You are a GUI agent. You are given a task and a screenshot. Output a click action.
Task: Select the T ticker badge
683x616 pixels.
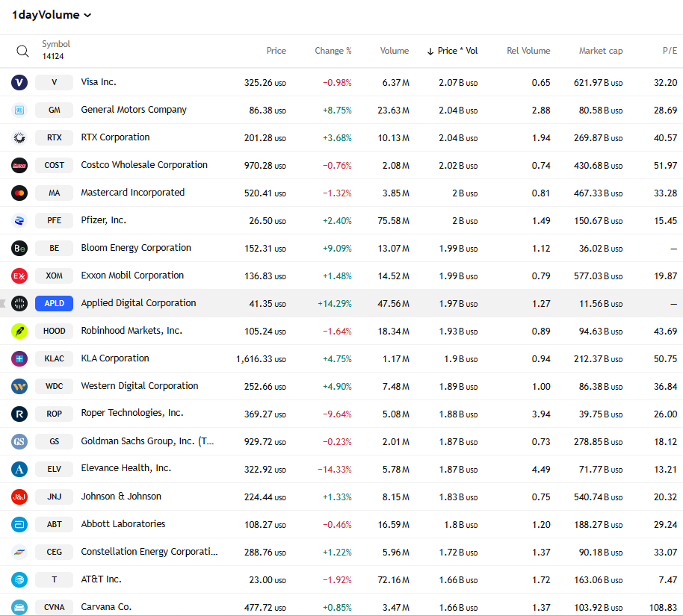[x=54, y=580]
